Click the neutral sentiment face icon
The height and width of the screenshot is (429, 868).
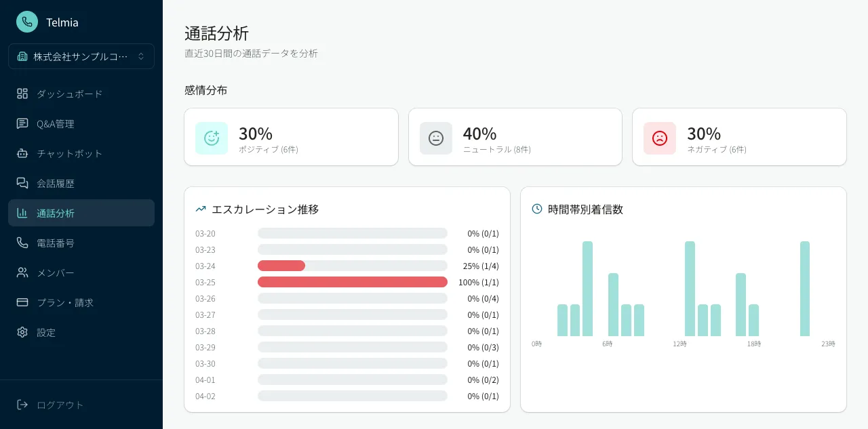[435, 137]
